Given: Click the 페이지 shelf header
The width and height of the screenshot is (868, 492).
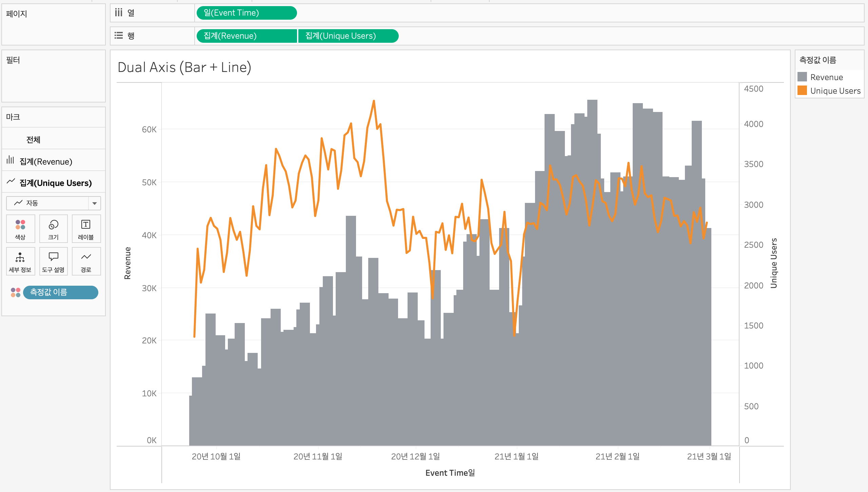Looking at the screenshot, I should tap(16, 14).
